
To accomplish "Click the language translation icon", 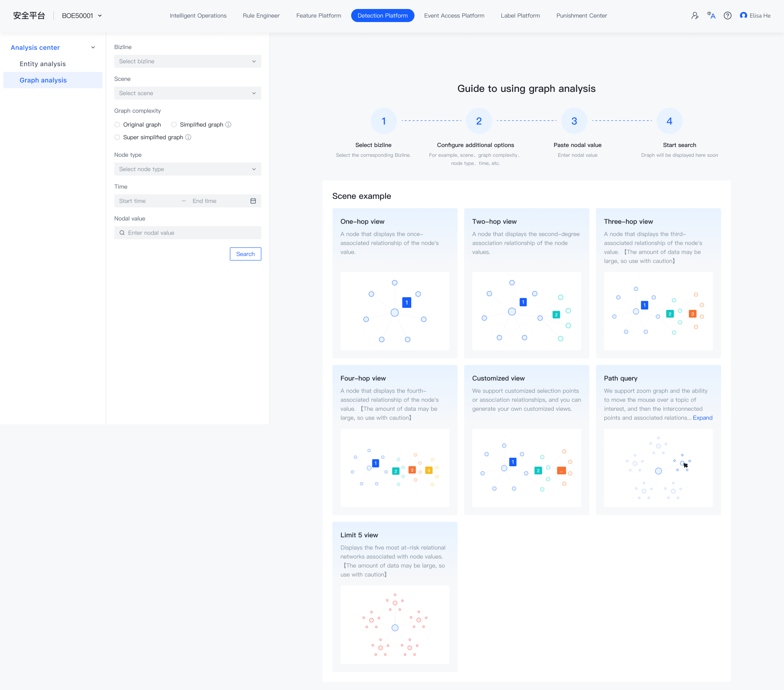I will pyautogui.click(x=711, y=16).
